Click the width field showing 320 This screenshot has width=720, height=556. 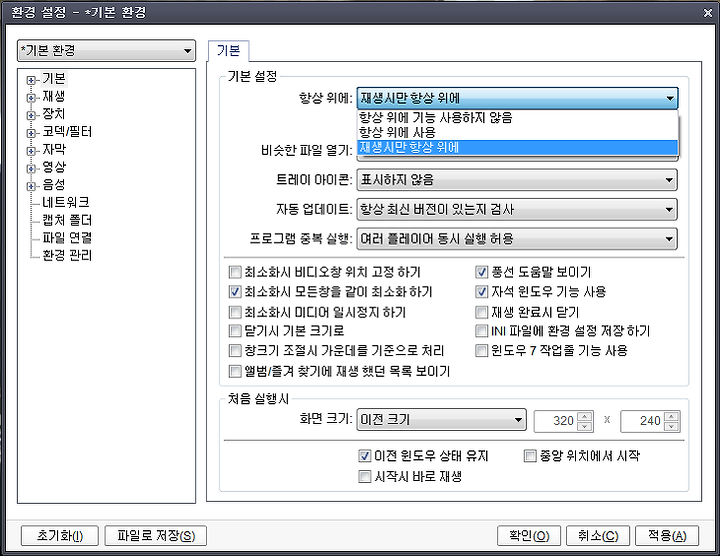click(555, 421)
